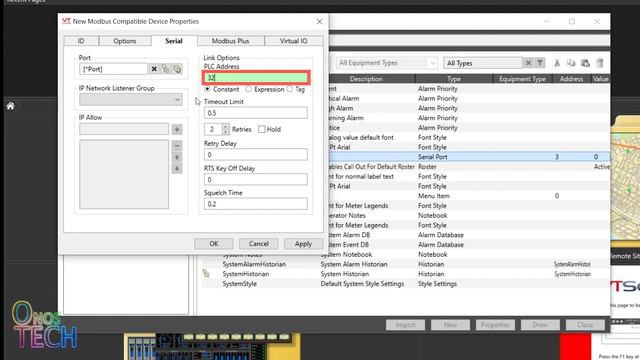This screenshot has height=360, width=640.
Task: Click the funnel filter icon in tag browser
Action: [x=540, y=63]
